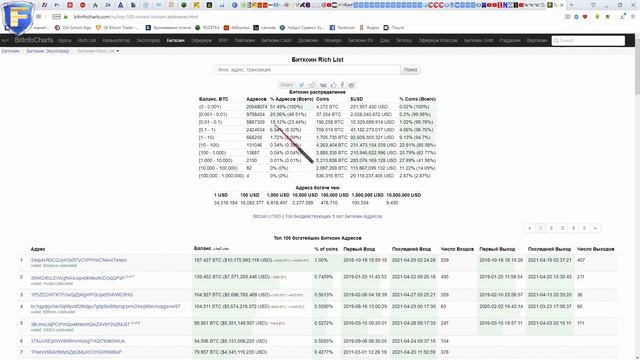640x360 pixels.
Task: Click the % of coins column header
Action: (x=326, y=249)
